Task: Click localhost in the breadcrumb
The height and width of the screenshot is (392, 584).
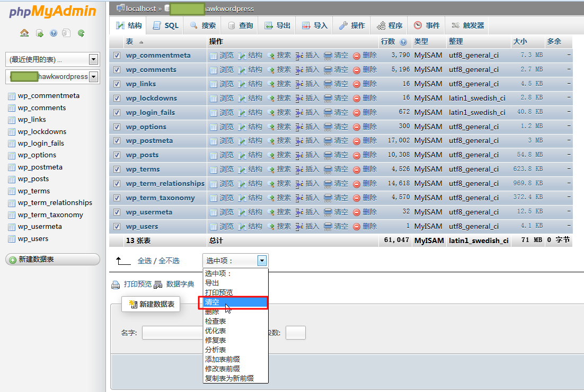Action: point(141,8)
